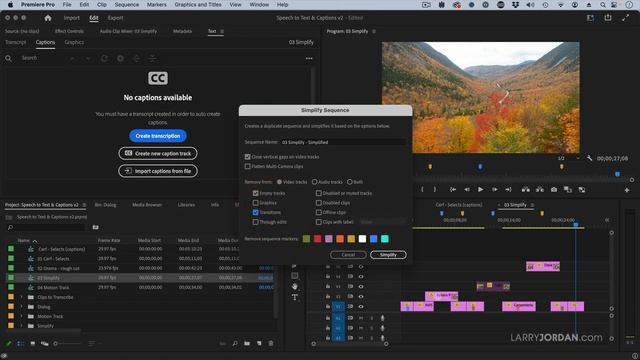640x360 pixels.
Task: Click the Mark Out bracket in Program Monitor
Action: click(x=435, y=189)
